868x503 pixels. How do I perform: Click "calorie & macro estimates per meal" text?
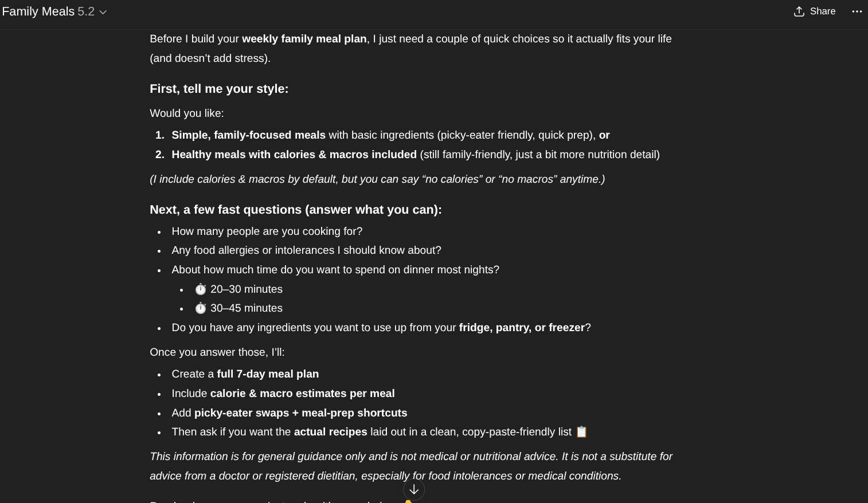click(302, 394)
